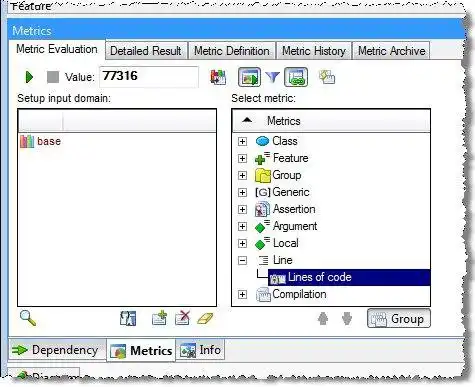
Task: Remove selected domain item with red X icon
Action: tap(183, 318)
